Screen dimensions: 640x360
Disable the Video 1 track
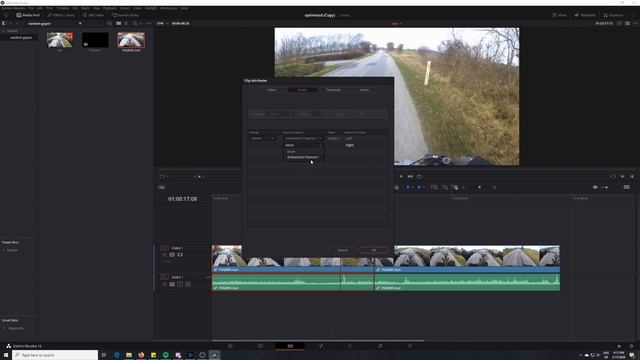[x=180, y=255]
